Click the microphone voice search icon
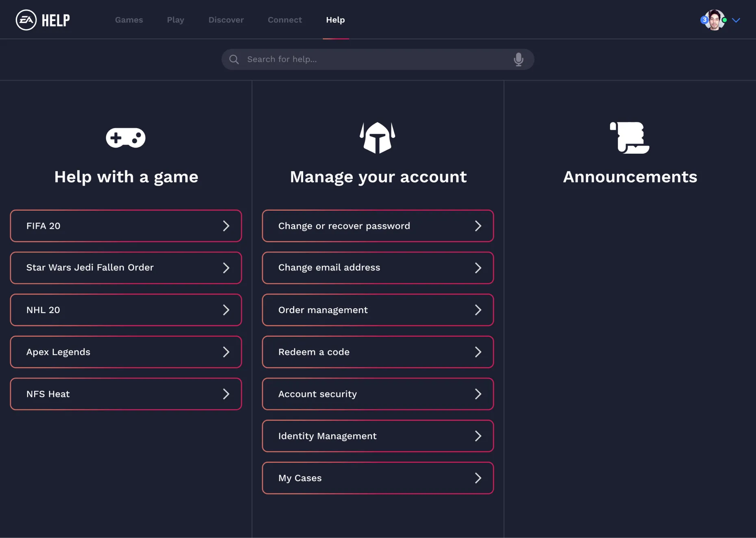756x538 pixels. click(x=518, y=59)
